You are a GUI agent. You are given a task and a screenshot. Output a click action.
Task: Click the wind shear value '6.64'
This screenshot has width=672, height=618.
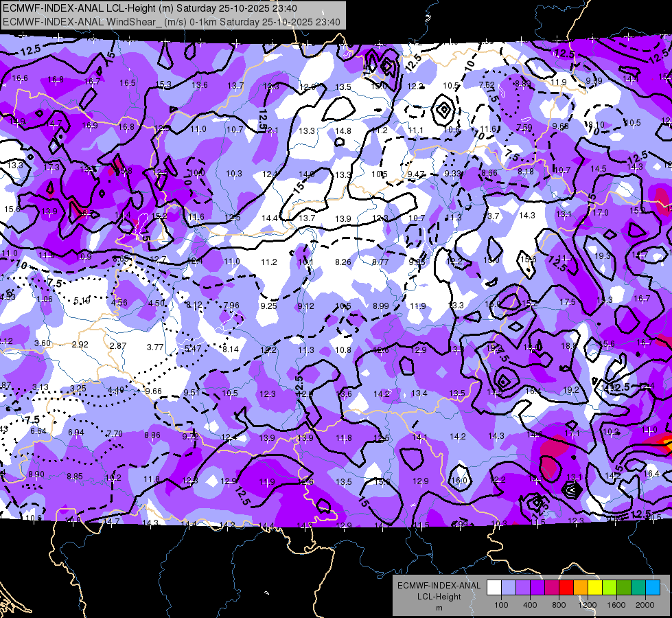pos(38,431)
